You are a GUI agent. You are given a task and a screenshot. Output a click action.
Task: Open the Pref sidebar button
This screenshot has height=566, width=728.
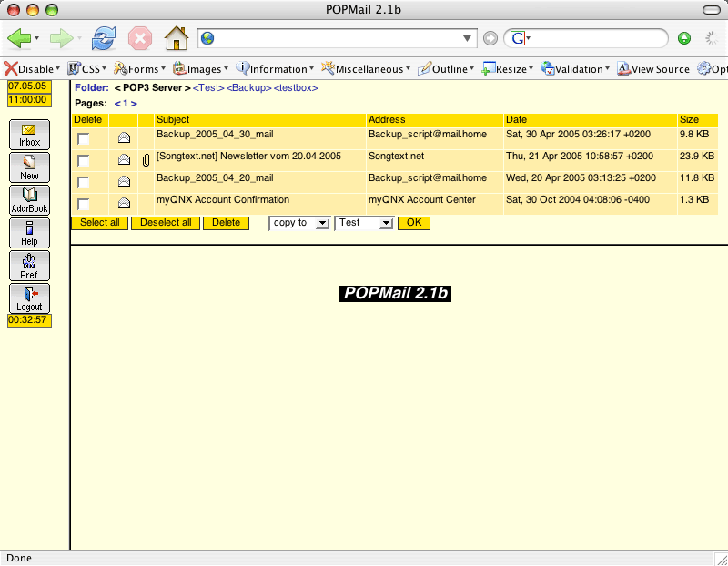tap(29, 266)
